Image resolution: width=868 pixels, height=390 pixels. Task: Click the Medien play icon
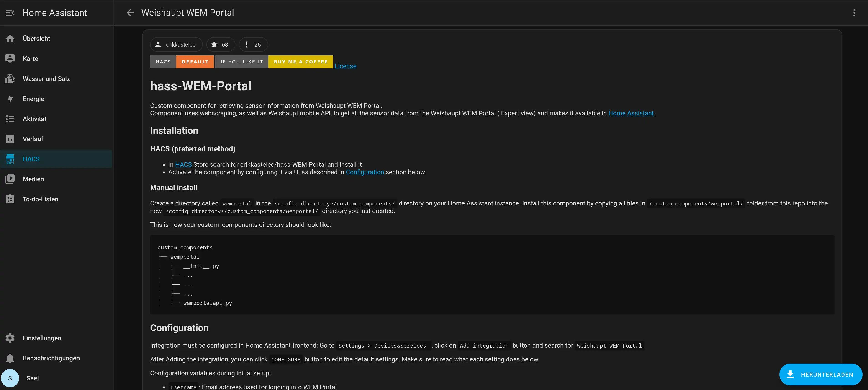(x=10, y=179)
